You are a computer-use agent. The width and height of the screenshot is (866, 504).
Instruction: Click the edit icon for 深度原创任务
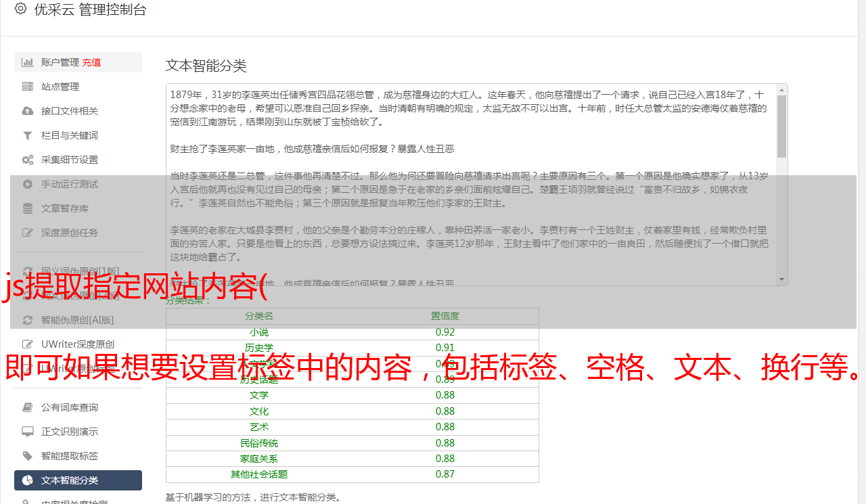point(28,233)
